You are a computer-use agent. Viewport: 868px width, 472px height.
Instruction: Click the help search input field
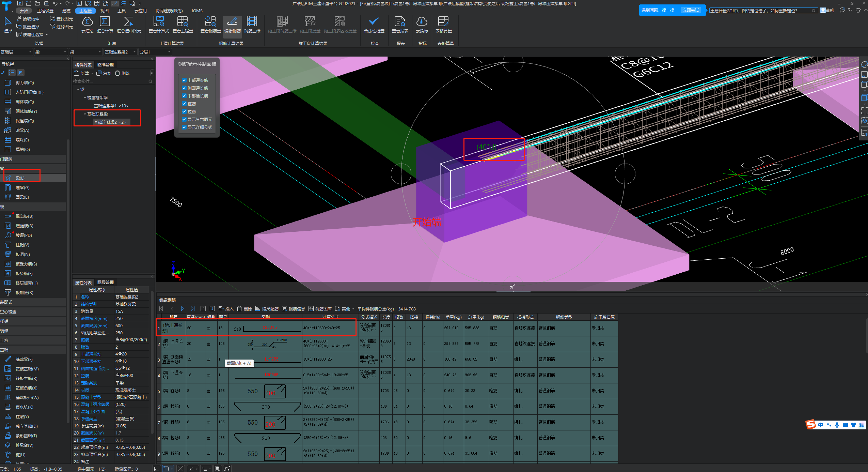click(763, 11)
